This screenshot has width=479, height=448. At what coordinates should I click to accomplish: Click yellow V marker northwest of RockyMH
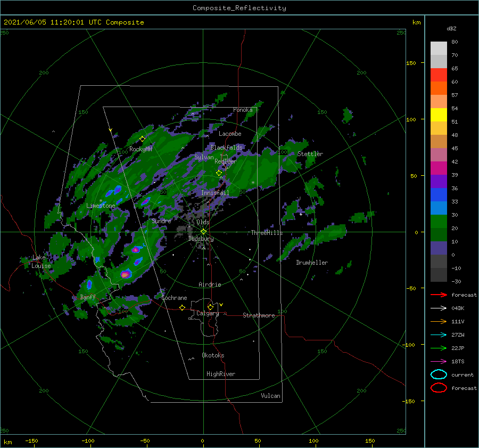111,130
